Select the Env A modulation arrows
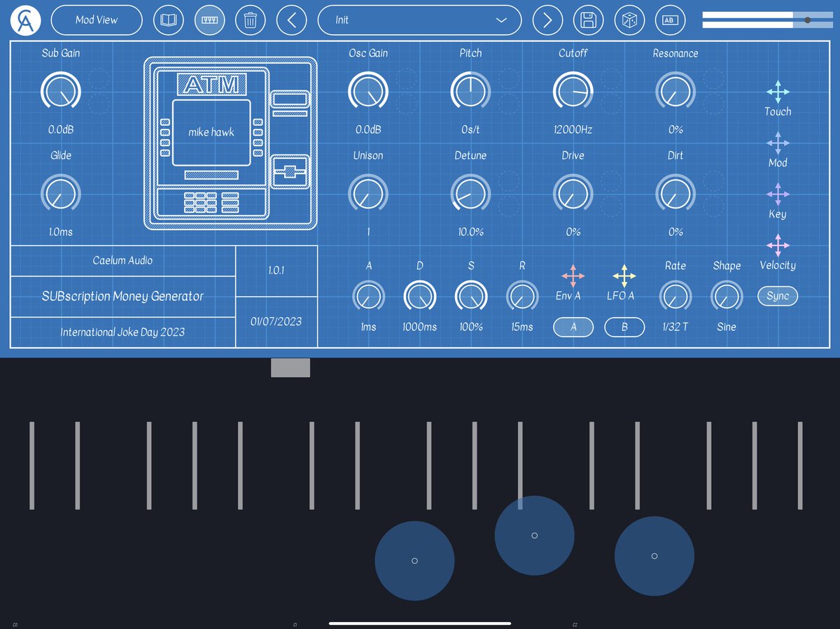This screenshot has height=629, width=840. coord(573,276)
